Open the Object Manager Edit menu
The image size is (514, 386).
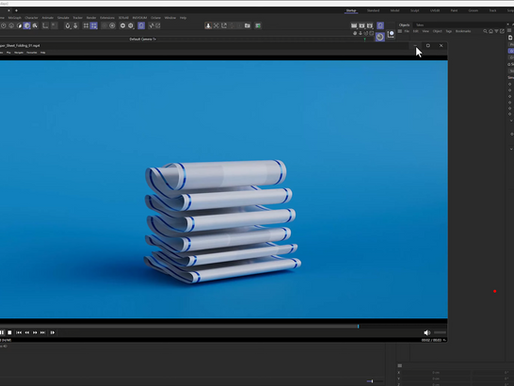[x=416, y=31]
